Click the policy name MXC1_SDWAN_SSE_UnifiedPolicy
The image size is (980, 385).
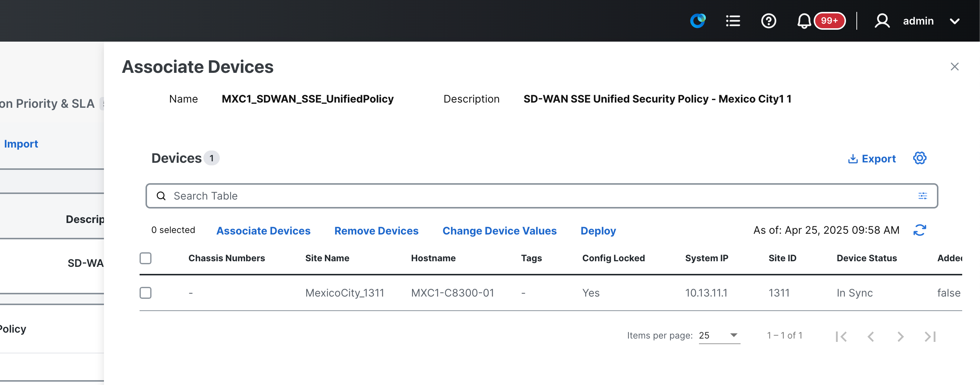pos(307,98)
